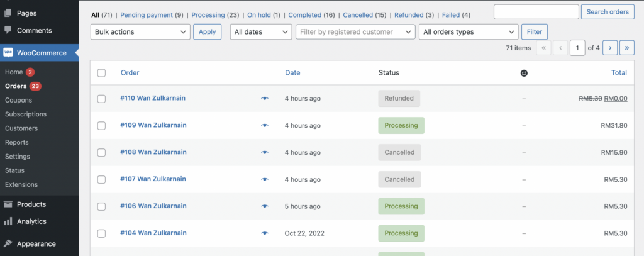644x256 pixels.
Task: Open Subscriptions in WooCommerce submenu
Action: point(25,114)
